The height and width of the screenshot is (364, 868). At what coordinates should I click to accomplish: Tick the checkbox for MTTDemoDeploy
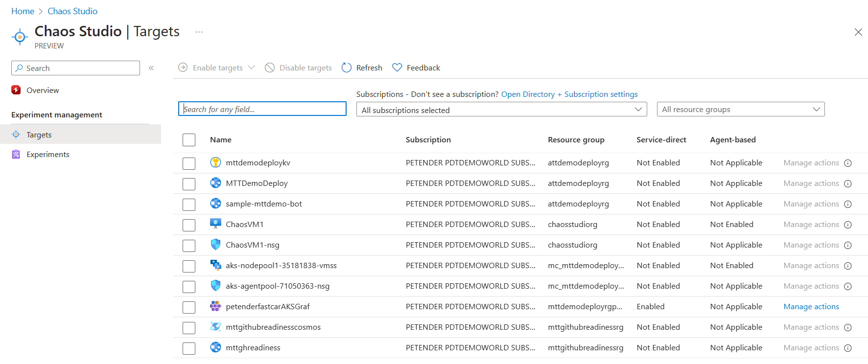[x=189, y=184]
